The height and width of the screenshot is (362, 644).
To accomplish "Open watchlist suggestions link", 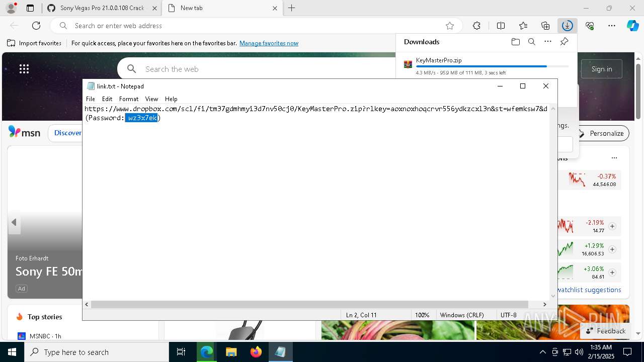I will click(x=589, y=290).
